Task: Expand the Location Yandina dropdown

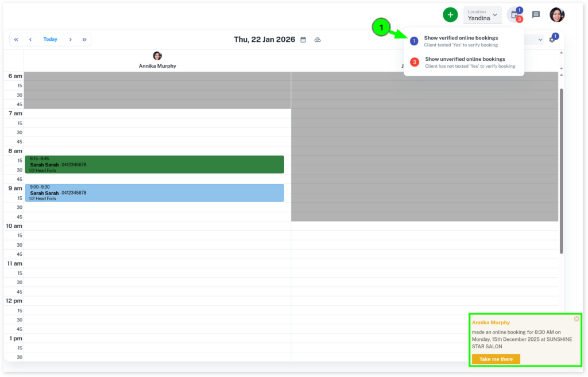Action: point(482,15)
